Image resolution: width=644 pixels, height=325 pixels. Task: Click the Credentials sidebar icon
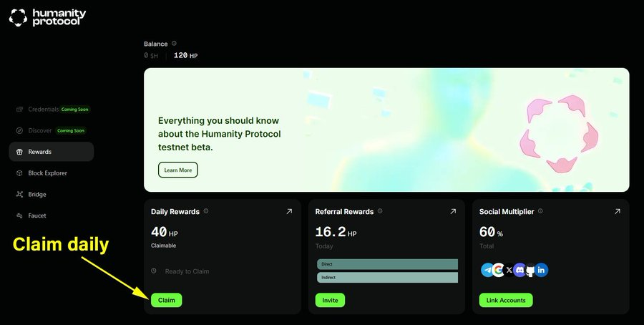(x=19, y=110)
